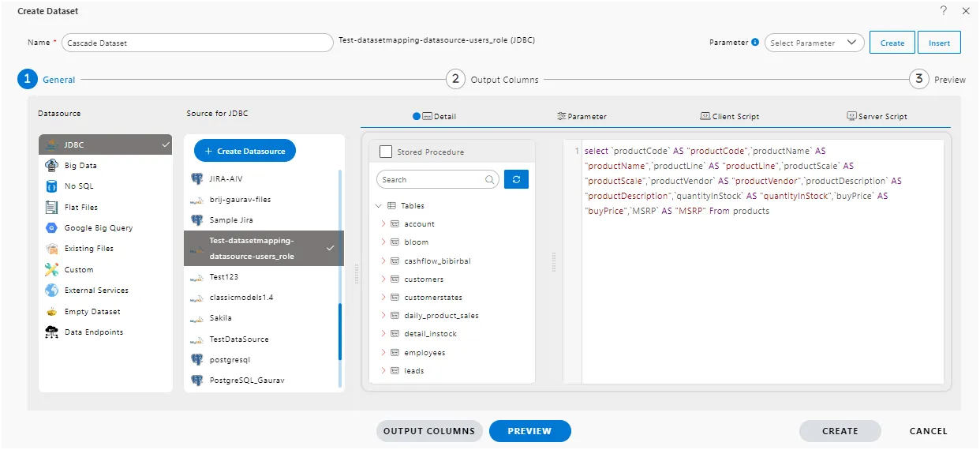Click the Google Big Query icon

(x=51, y=227)
